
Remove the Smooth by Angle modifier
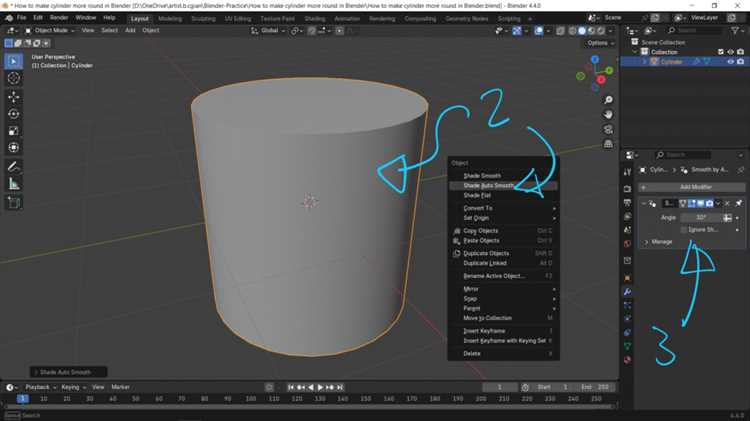(x=728, y=204)
